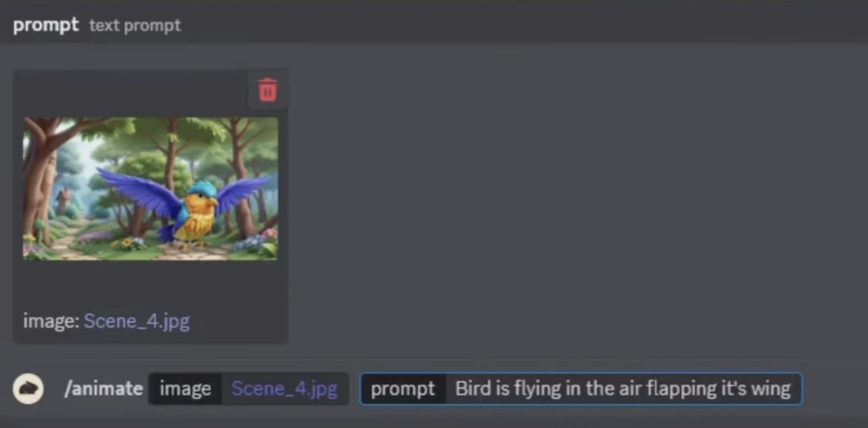Click the flower patch in the thumbnail's bottom right
868x428 pixels.
(x=254, y=243)
